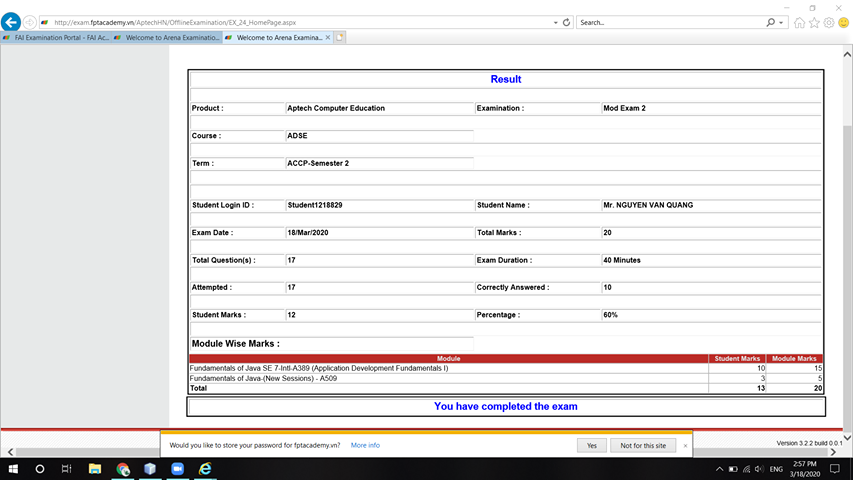
Task: Click the You have completed the exam message
Action: coord(505,407)
